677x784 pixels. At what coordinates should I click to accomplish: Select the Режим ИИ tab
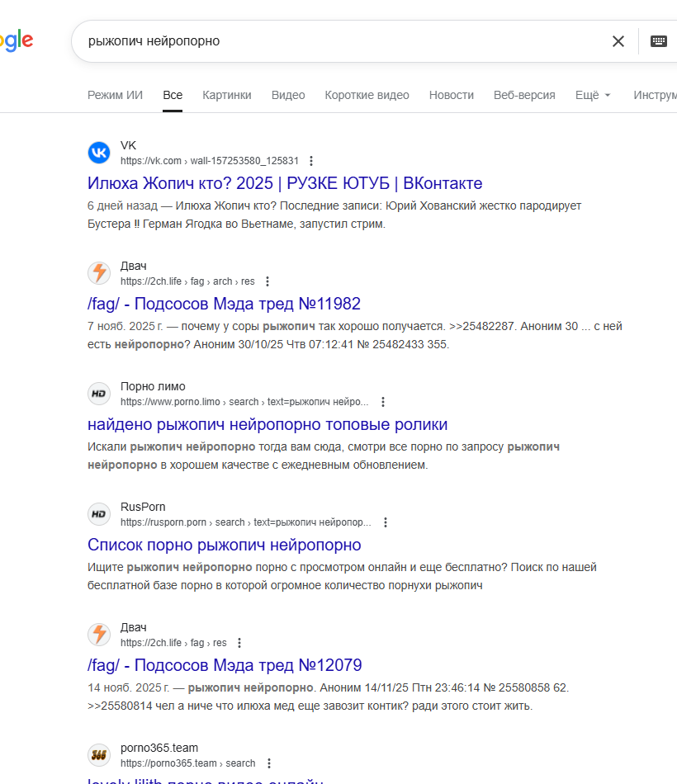tap(115, 95)
